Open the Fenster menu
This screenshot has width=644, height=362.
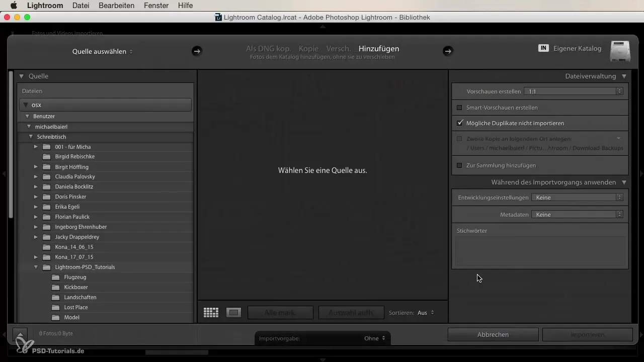click(156, 6)
